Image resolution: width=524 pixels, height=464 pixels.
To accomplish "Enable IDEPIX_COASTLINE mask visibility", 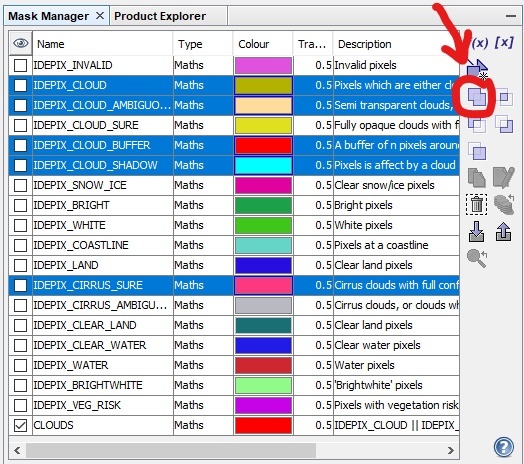I will 20,245.
